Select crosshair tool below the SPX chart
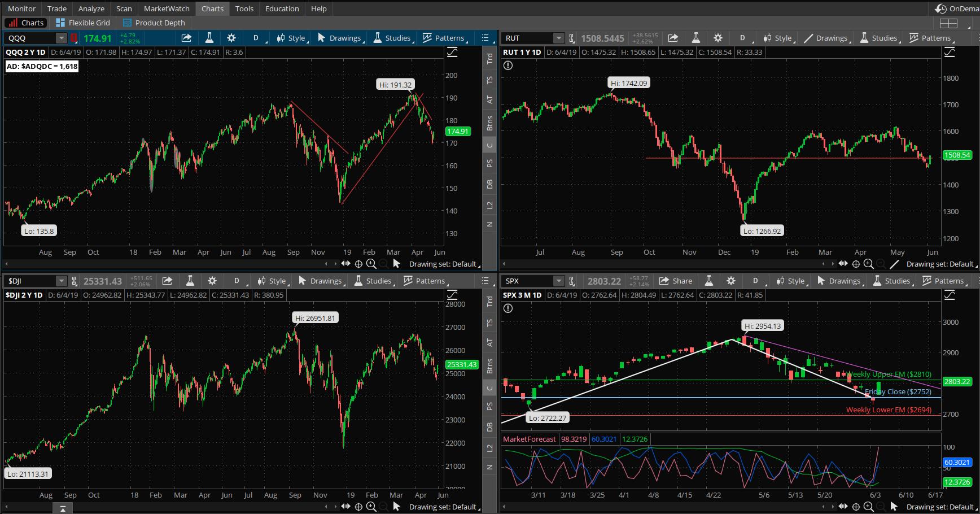 click(856, 507)
